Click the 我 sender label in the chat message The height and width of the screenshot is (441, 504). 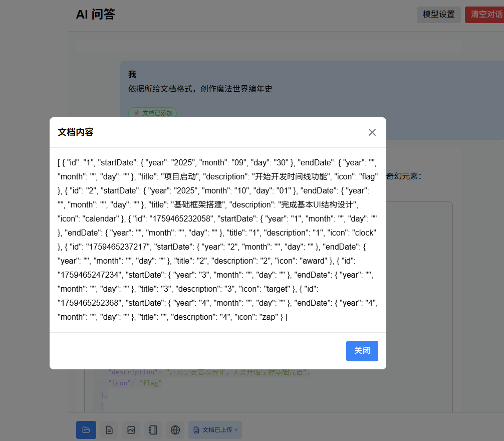coord(132,74)
